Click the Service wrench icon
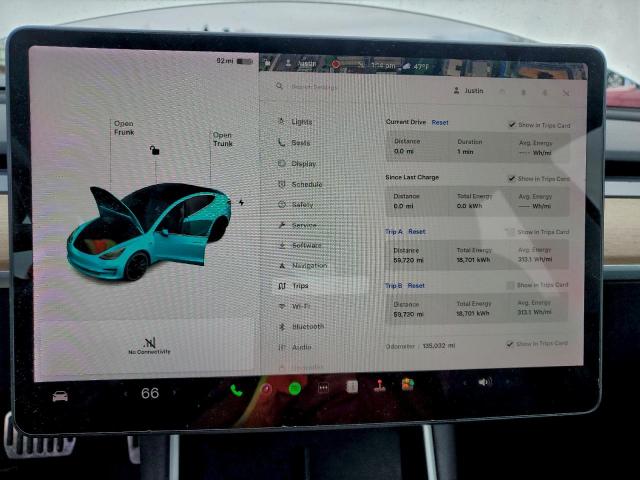The width and height of the screenshot is (640, 480). 282,225
